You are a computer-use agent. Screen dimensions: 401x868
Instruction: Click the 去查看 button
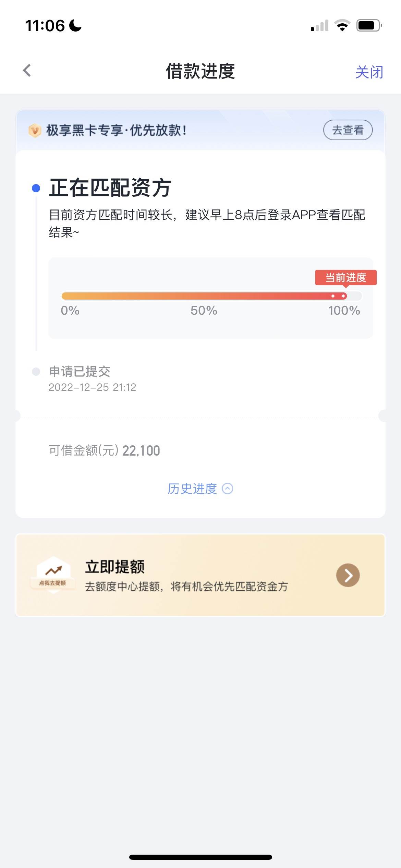tap(348, 130)
